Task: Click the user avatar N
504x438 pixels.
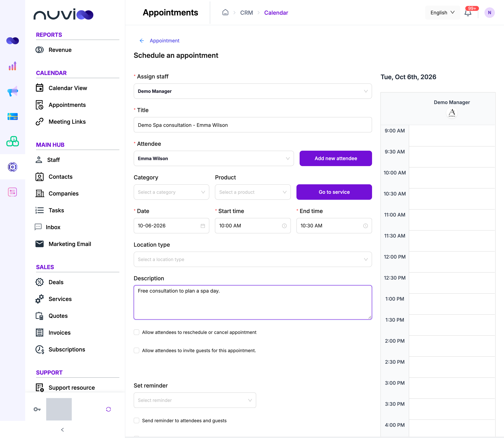Action: 490,13
